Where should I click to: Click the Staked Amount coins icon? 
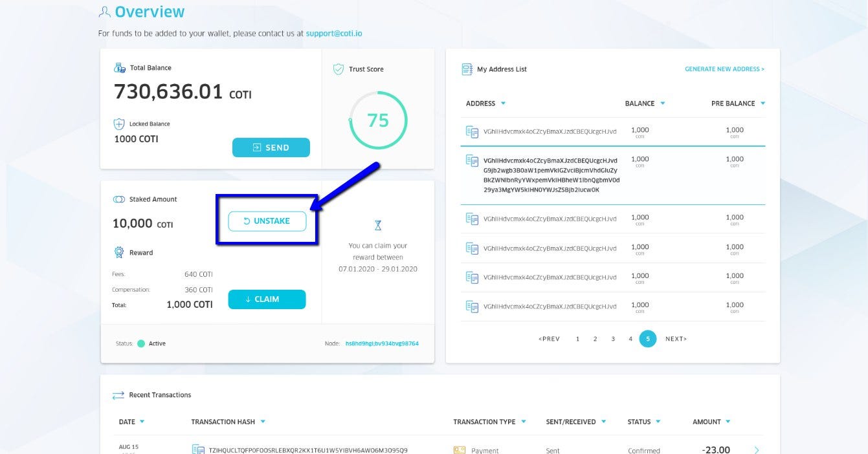click(119, 200)
